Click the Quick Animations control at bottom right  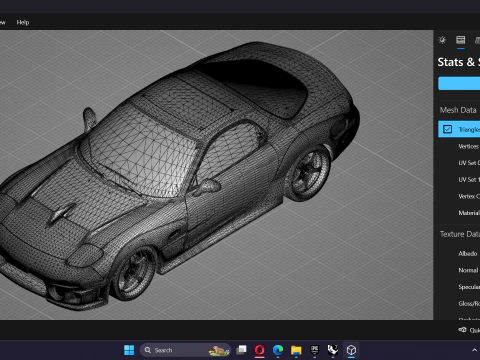469,330
